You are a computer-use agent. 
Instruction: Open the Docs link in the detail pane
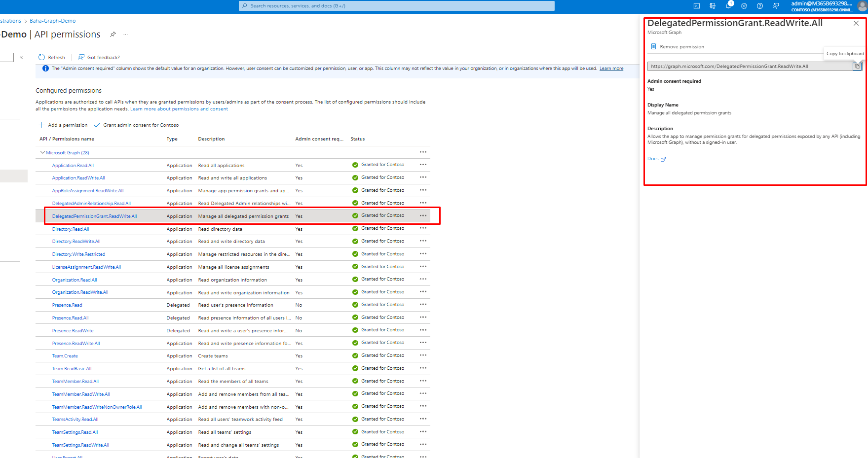click(654, 158)
